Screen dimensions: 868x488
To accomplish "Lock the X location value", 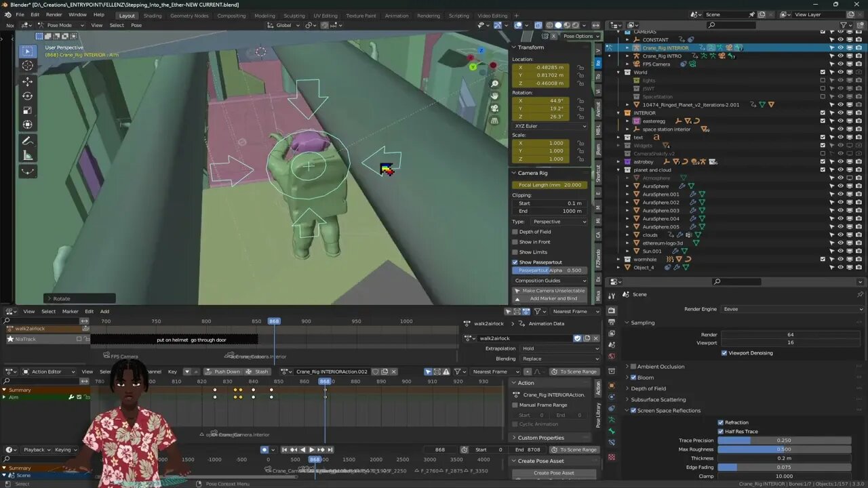I will pyautogui.click(x=580, y=67).
